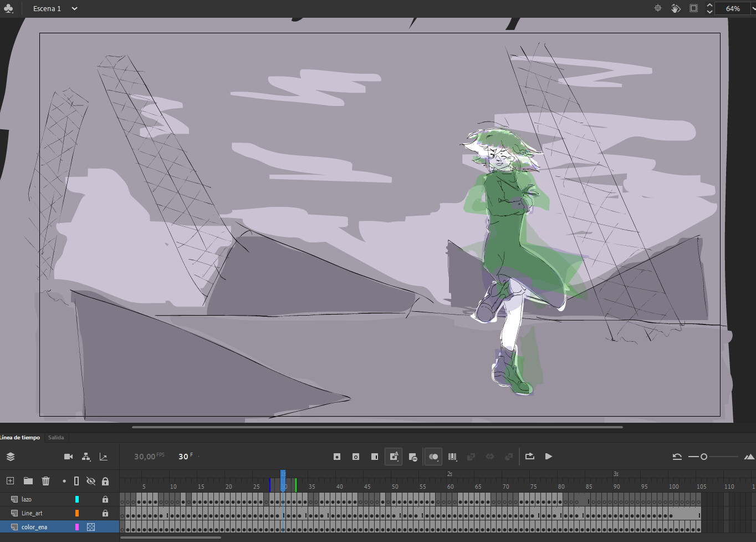Viewport: 756px width, 542px height.
Task: Toggle visibility for all layers
Action: [x=90, y=481]
